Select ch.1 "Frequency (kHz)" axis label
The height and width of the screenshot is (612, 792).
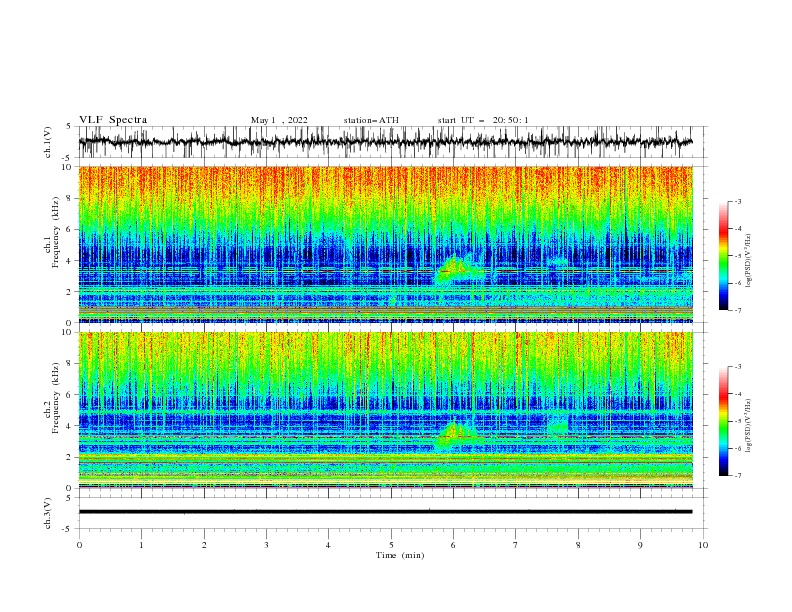click(x=56, y=232)
